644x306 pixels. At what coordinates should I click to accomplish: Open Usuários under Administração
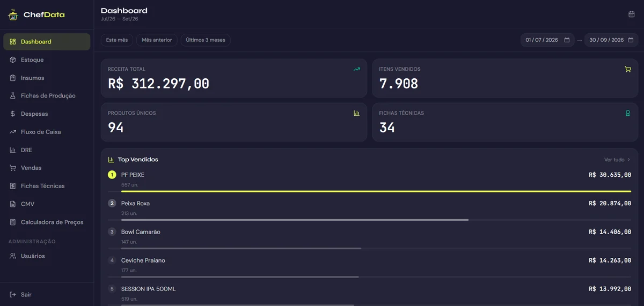(47, 256)
